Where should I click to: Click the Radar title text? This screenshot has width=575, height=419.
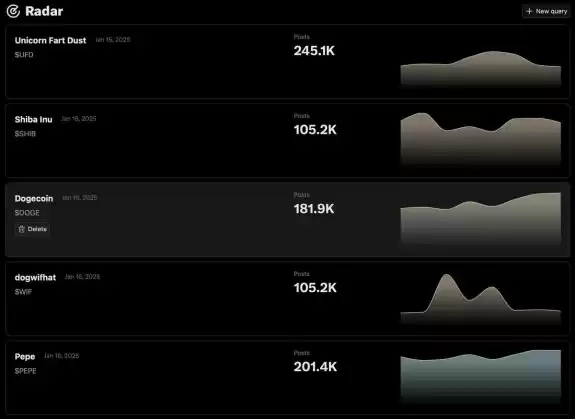(44, 11)
